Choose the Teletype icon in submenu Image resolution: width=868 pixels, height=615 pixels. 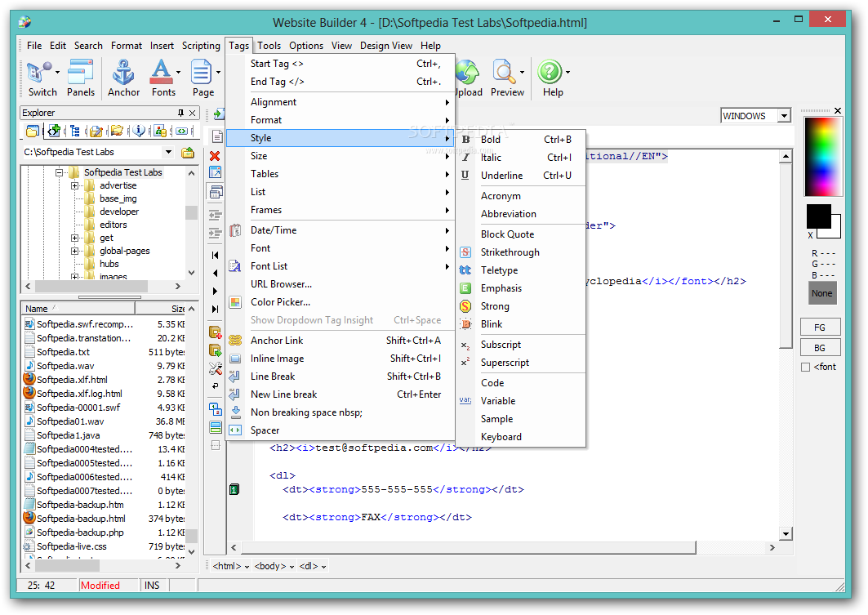(x=465, y=270)
